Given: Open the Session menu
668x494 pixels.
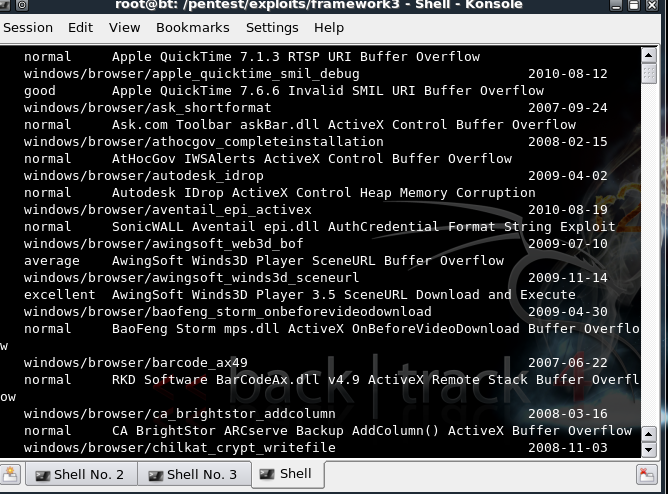Looking at the screenshot, I should (28, 28).
